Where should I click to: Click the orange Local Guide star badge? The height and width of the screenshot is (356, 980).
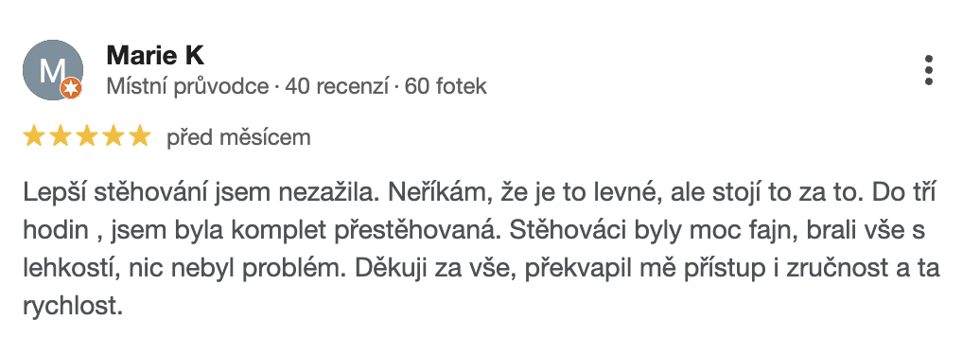71,89
